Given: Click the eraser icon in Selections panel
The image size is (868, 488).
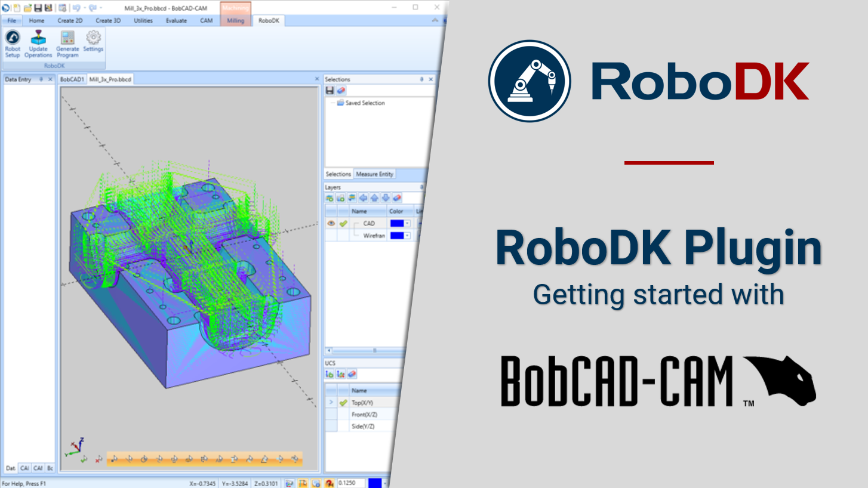Looking at the screenshot, I should (x=341, y=91).
